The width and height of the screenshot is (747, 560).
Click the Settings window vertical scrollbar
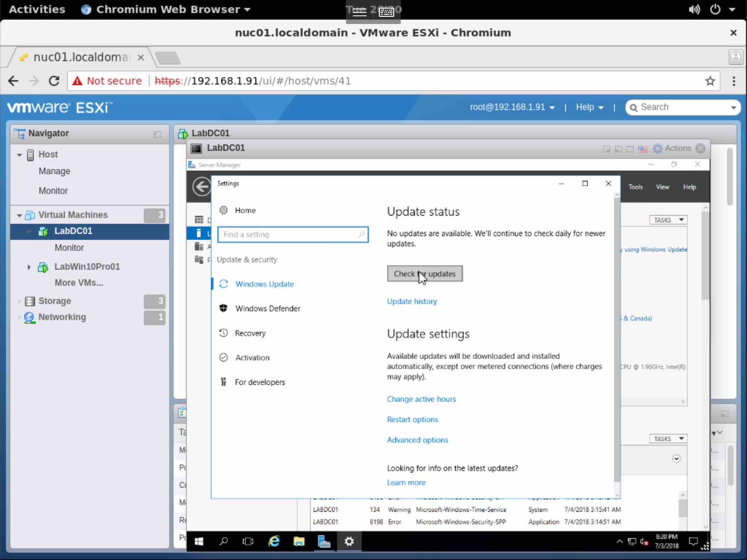pos(617,339)
